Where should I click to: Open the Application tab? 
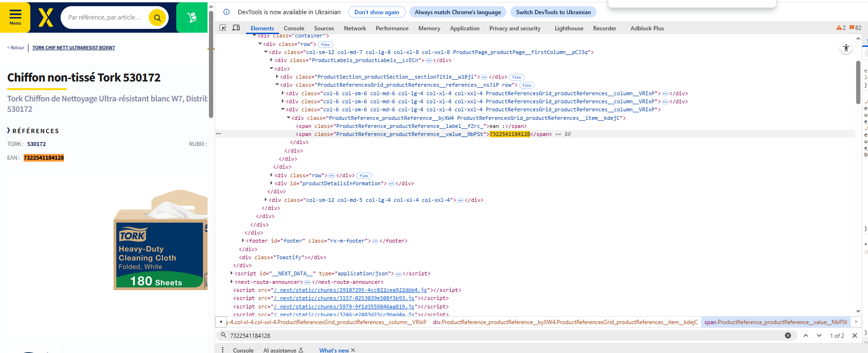[x=465, y=28]
